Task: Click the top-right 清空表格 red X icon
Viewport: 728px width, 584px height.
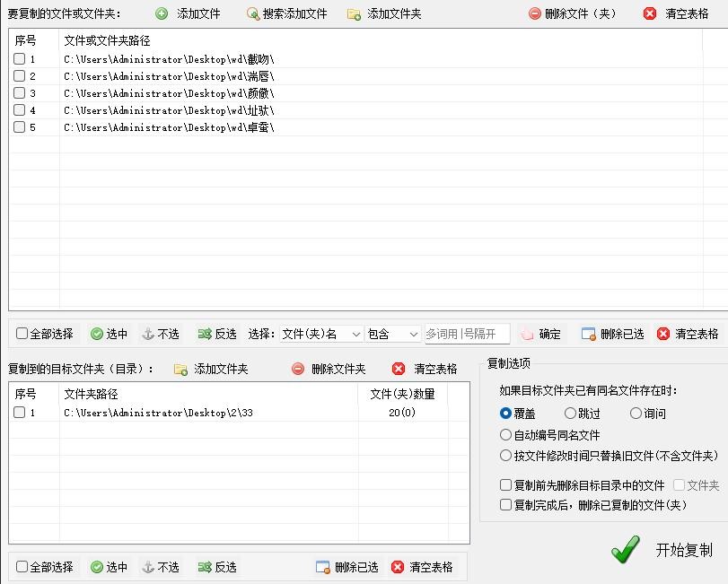Action: pos(651,14)
